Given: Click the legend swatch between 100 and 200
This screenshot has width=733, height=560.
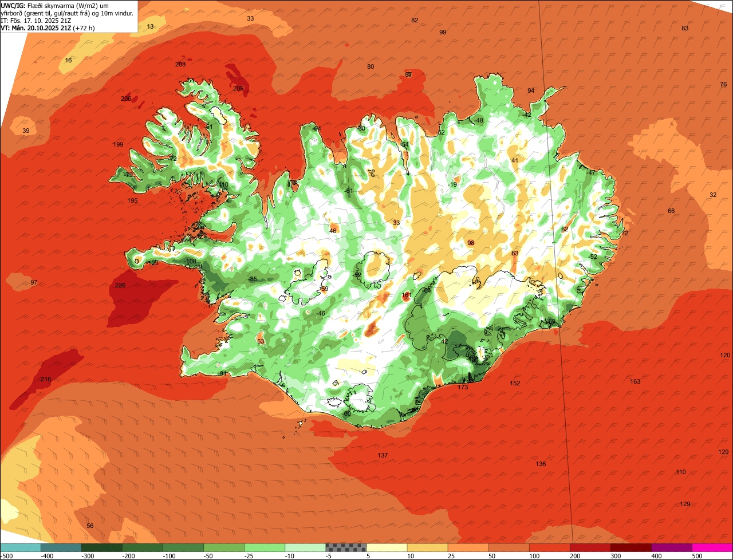Looking at the screenshot, I should click(x=549, y=547).
